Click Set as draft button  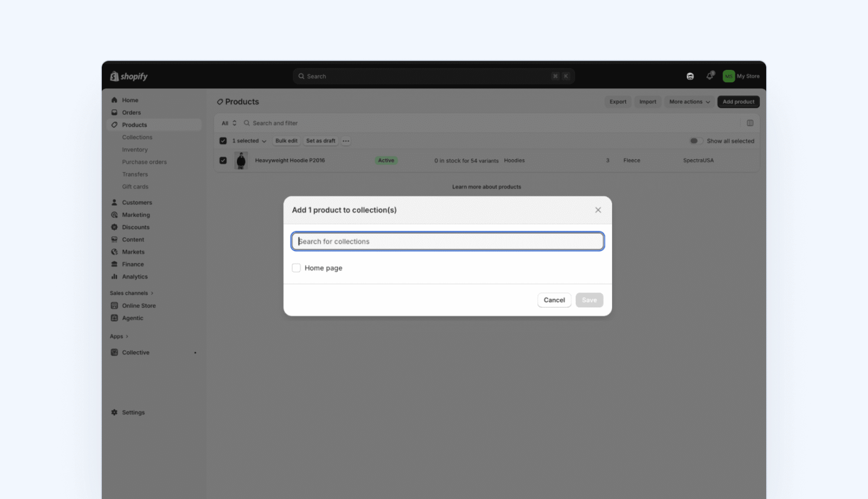tap(320, 141)
